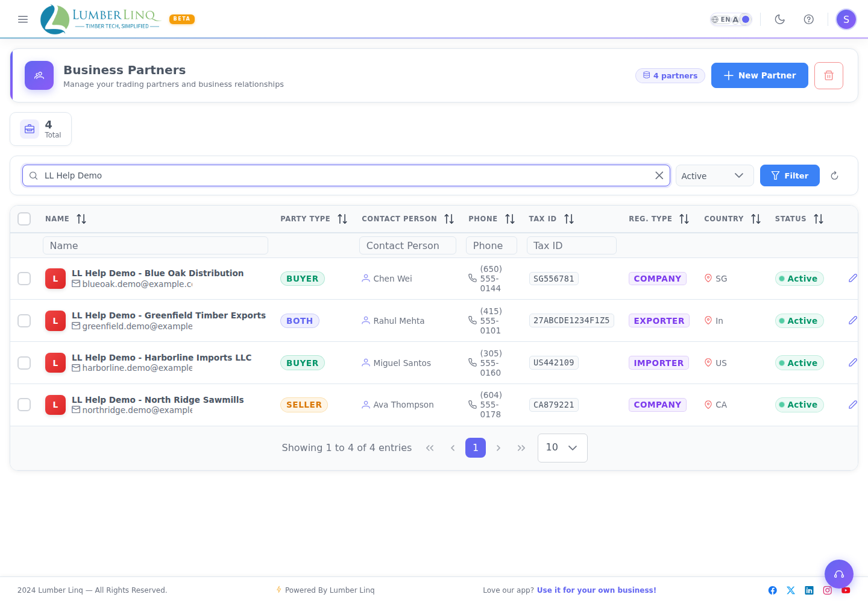Open the rows-per-page 10 dropdown
Viewport: 868px width, 603px height.
click(x=562, y=448)
